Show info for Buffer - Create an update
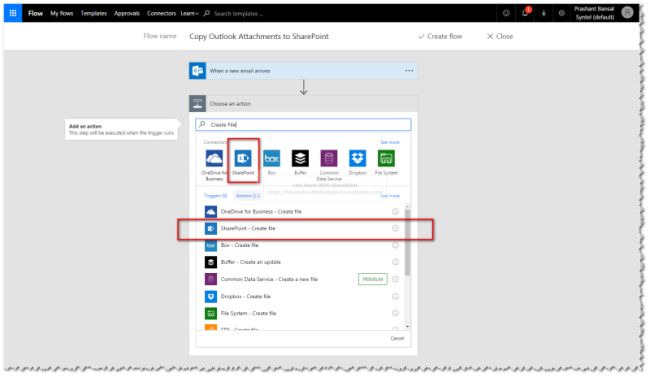Screen dimensions: 650x377 (x=395, y=262)
